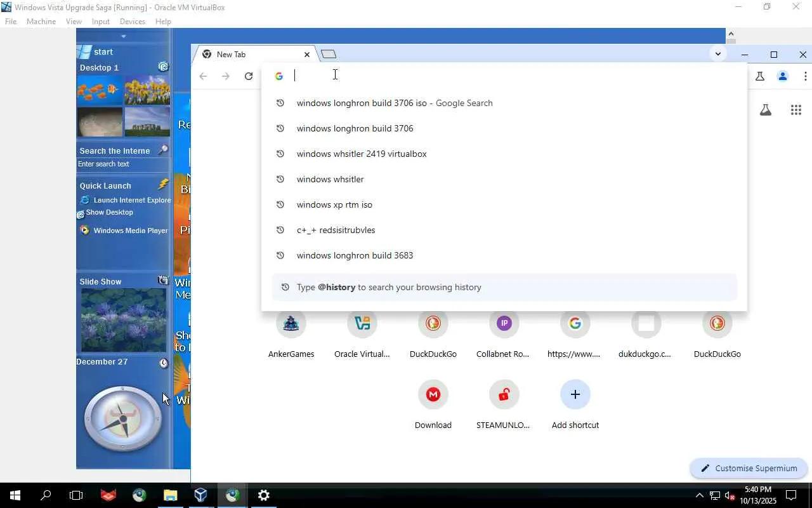Choose the 'windows xp rtm iso' suggestion

504,204
